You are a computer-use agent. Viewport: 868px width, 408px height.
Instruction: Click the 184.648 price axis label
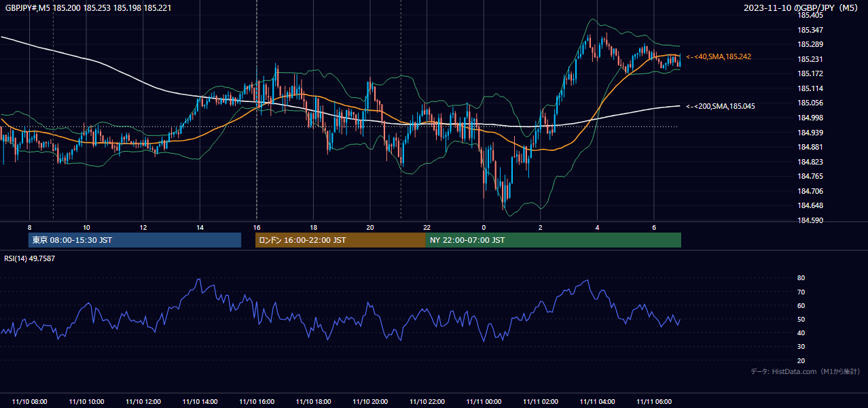tap(810, 205)
